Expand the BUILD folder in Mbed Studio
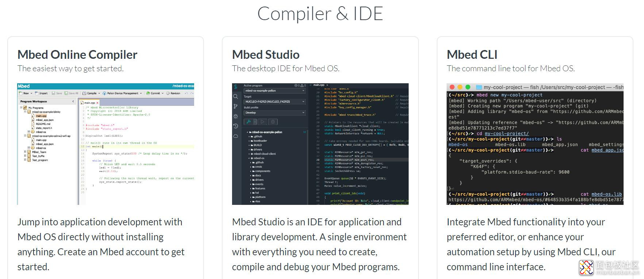 coord(249,145)
